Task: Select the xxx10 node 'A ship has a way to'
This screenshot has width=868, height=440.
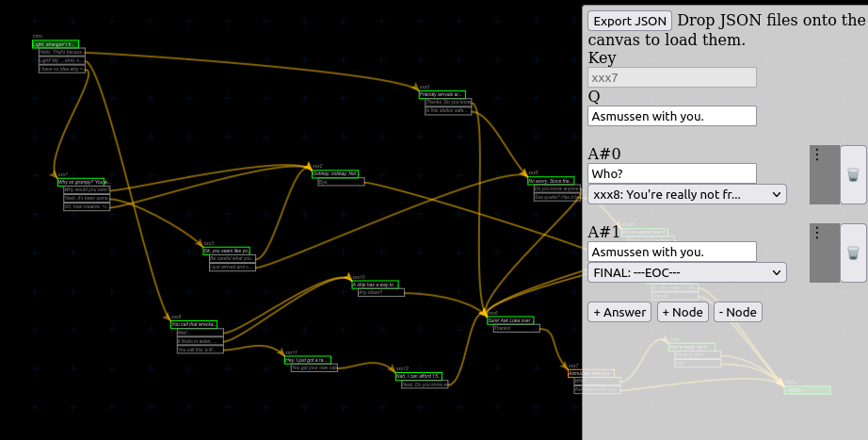Action: click(375, 285)
